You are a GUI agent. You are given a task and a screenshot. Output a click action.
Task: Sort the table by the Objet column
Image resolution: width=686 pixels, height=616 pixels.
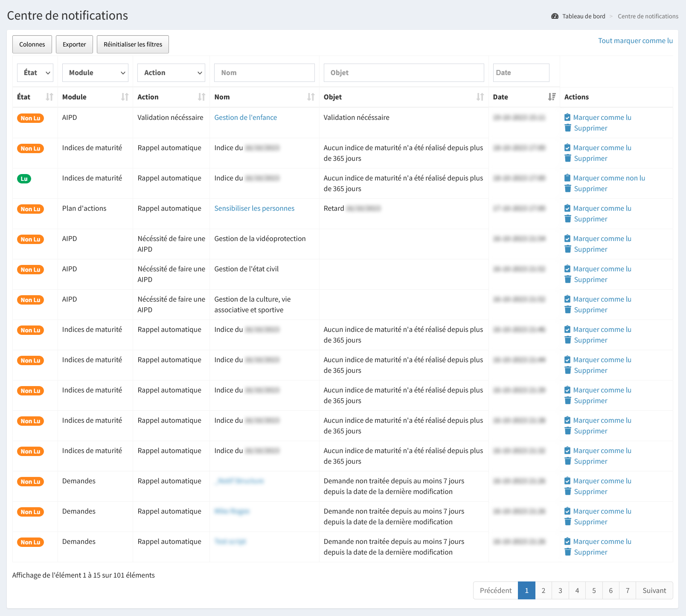click(x=480, y=97)
